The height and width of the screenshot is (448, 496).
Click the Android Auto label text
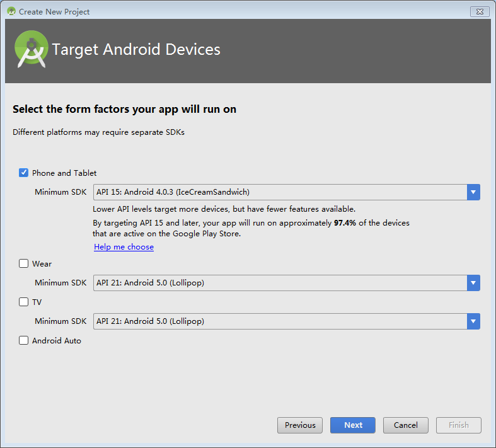(57, 341)
